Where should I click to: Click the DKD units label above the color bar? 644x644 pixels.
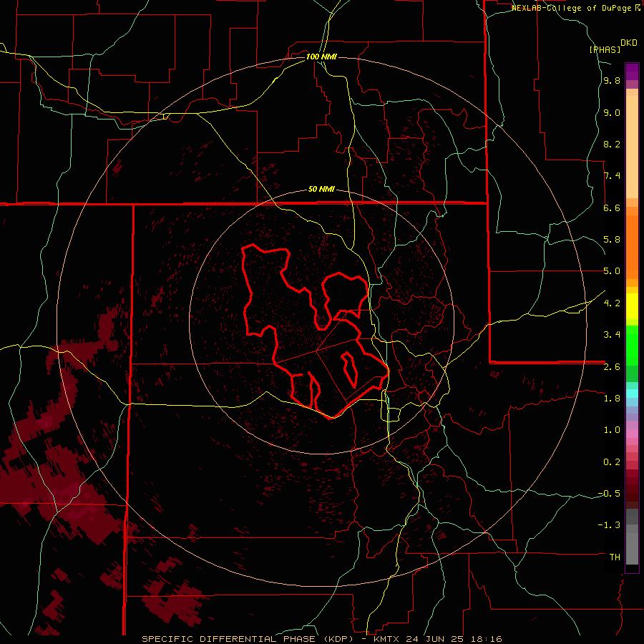pyautogui.click(x=629, y=43)
